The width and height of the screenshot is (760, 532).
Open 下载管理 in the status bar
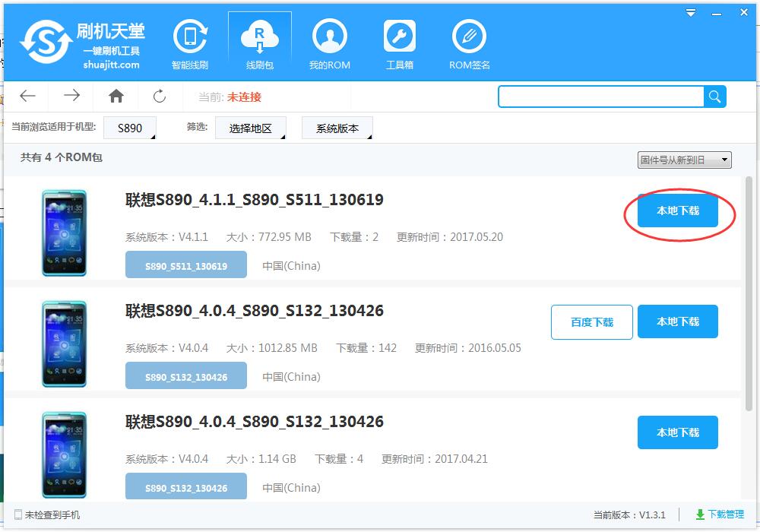pos(725,515)
